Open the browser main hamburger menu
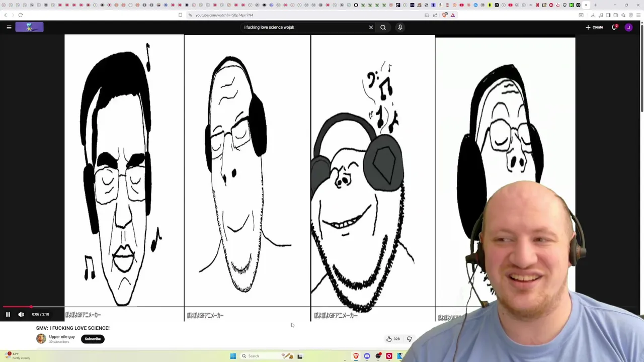Screen dimensions: 644x362 coord(638,15)
